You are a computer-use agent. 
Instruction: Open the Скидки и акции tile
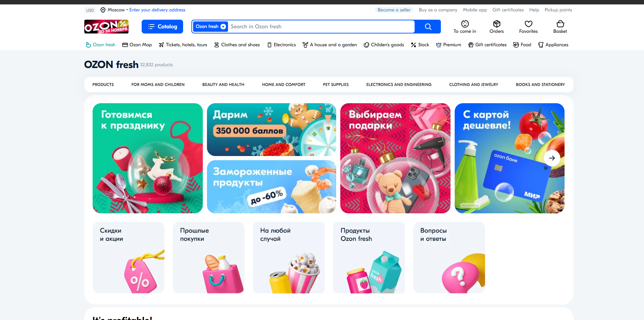[x=129, y=258]
